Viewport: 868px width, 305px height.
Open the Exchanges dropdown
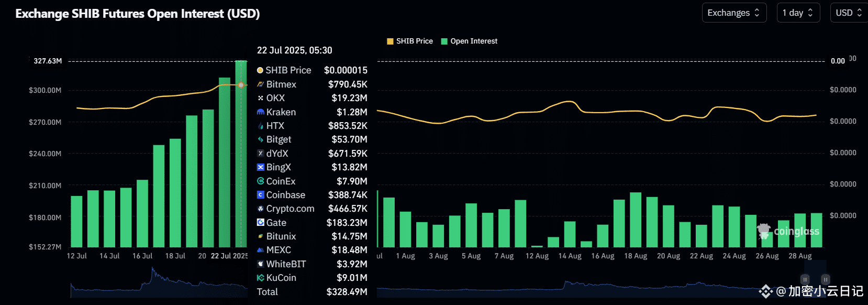pos(734,13)
